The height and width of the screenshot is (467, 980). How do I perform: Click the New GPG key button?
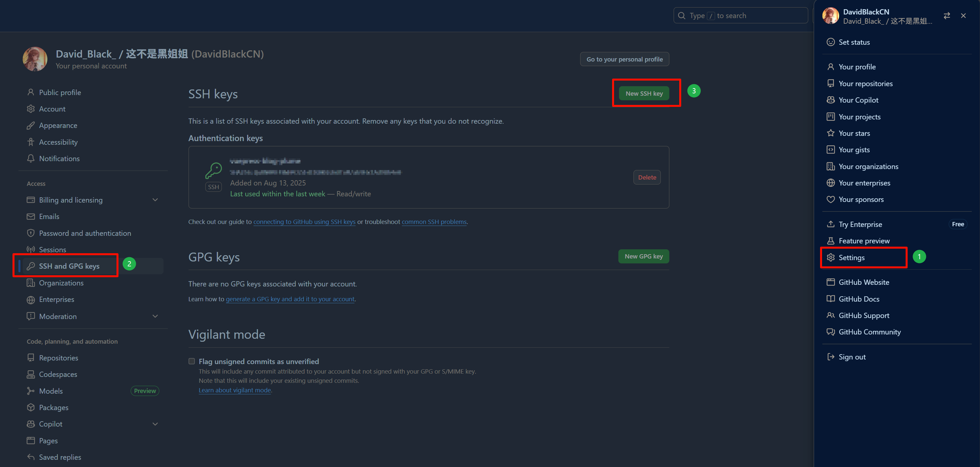(643, 256)
